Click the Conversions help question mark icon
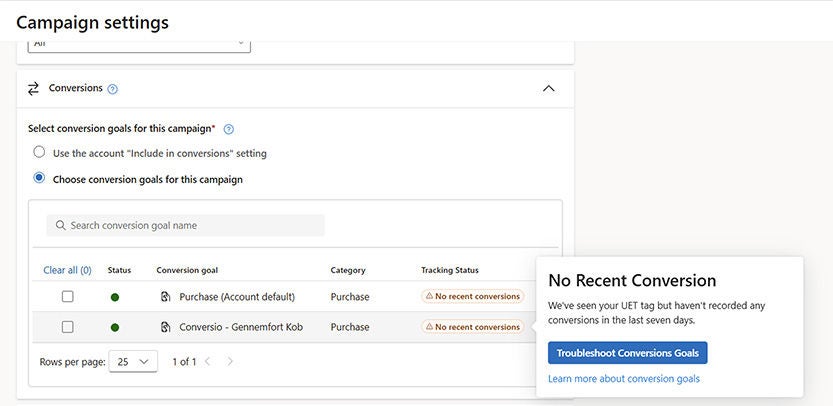 click(x=113, y=89)
